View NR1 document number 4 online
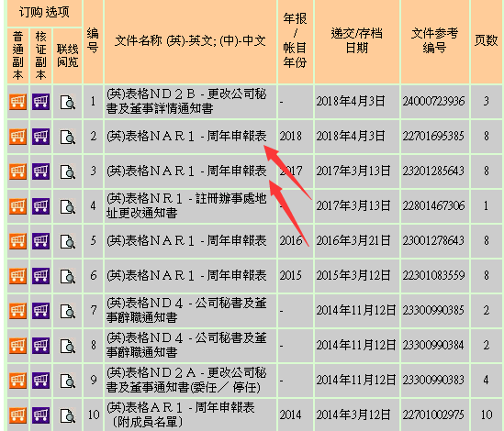This screenshot has height=431, width=504. [68, 206]
